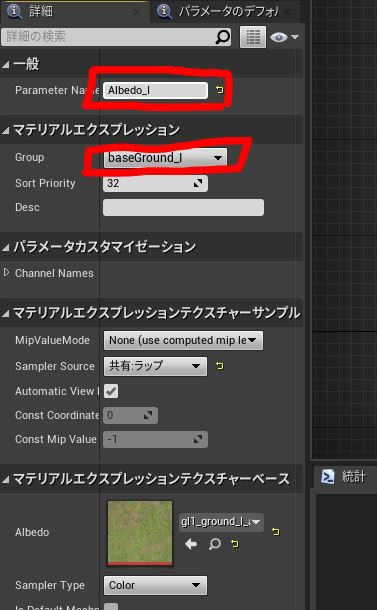The height and width of the screenshot is (610, 377).
Task: Reset Sampler Source to default arrow
Action: point(219,366)
